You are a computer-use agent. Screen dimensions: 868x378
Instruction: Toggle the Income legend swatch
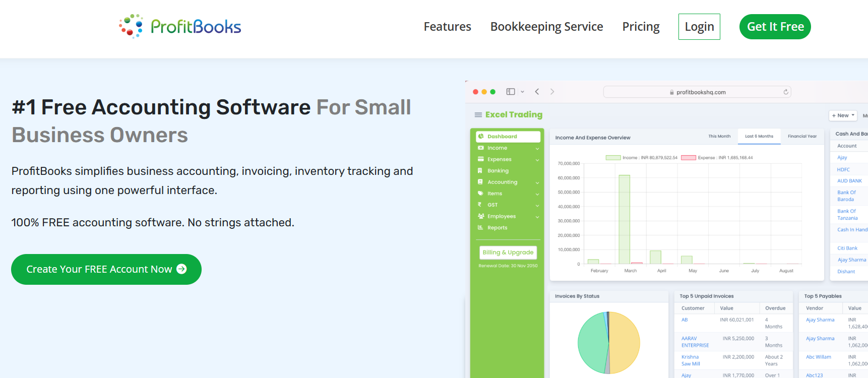(x=613, y=158)
